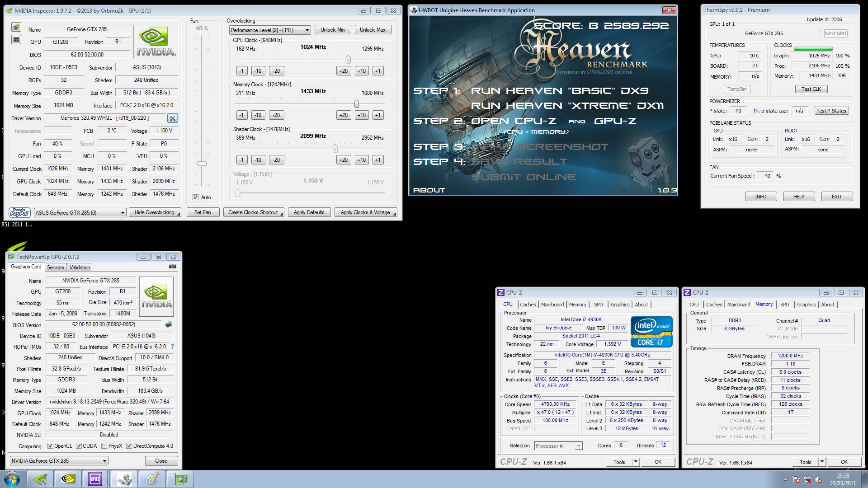Screen dimensions: 868x488
Task: Click RUN HEAVEN "XTREME" DX11
Action: point(568,106)
